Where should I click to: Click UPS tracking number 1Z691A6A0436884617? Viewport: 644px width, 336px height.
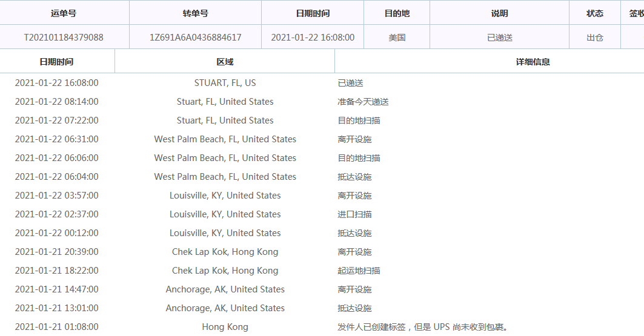tap(195, 38)
